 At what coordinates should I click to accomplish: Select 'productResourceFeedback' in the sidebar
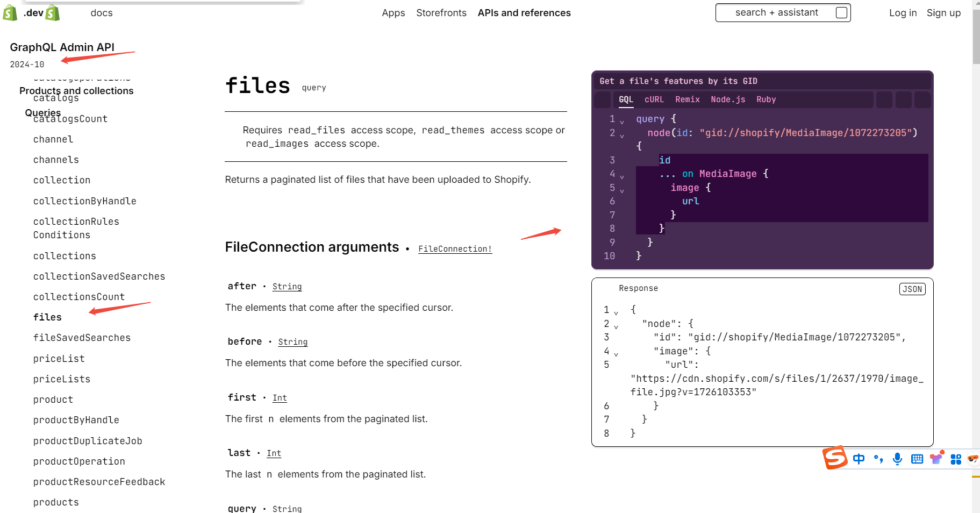99,482
